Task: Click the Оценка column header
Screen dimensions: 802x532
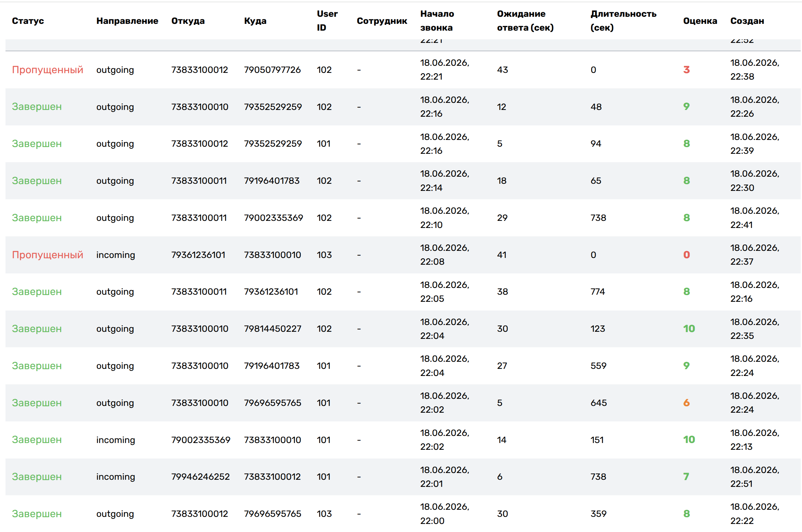Action: (700, 21)
